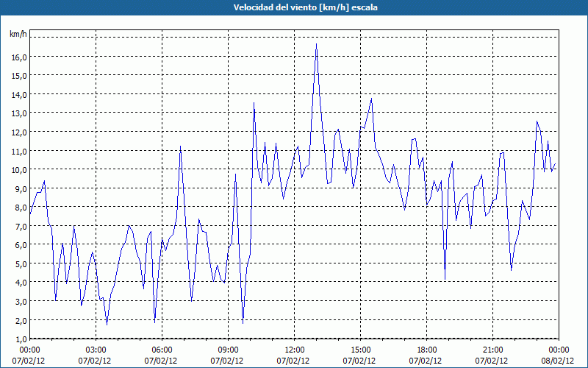588x368 pixels.
Task: Select the 5,0 y-axis value
Action: pos(21,263)
